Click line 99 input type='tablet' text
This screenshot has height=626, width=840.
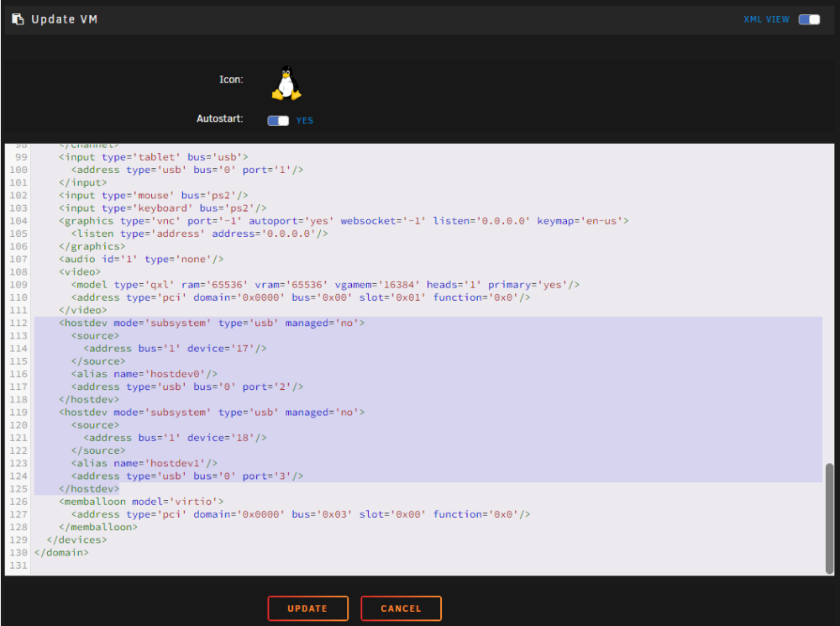point(154,157)
